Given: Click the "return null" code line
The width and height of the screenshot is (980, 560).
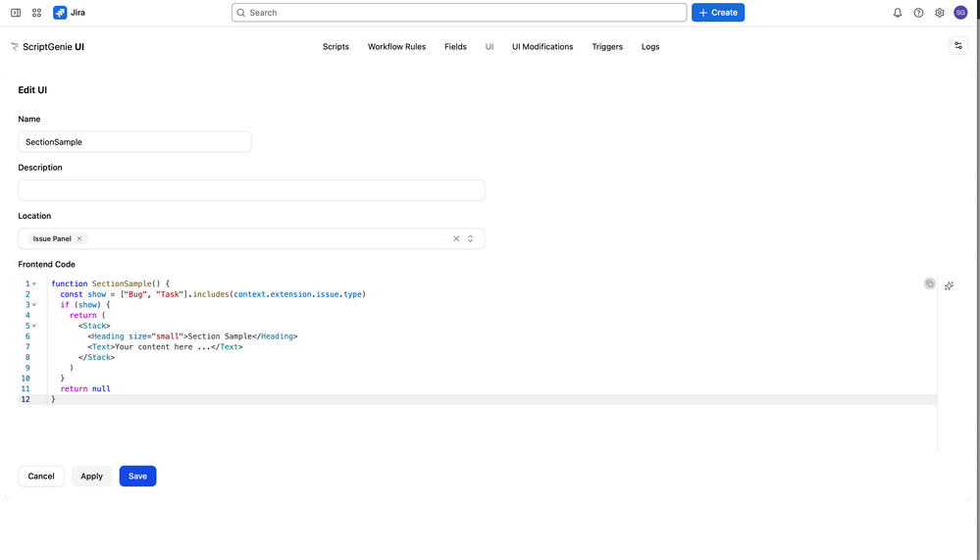Looking at the screenshot, I should click(x=85, y=388).
